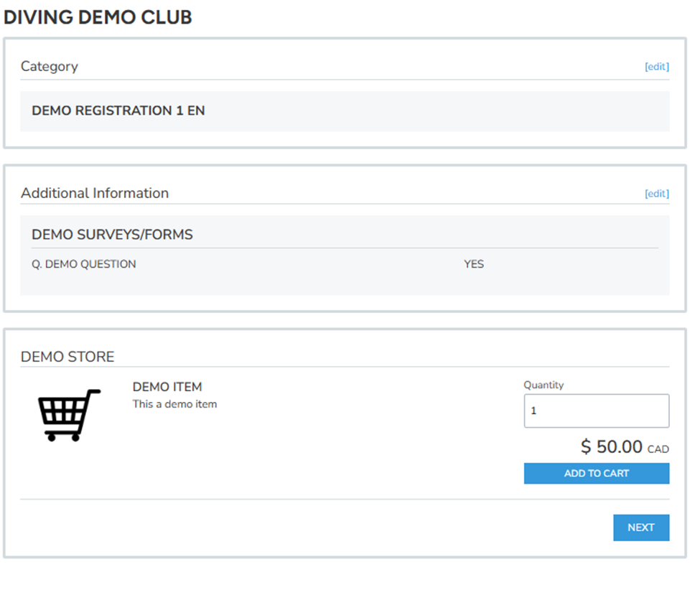Focus the Quantity input field
The image size is (700, 600).
596,411
